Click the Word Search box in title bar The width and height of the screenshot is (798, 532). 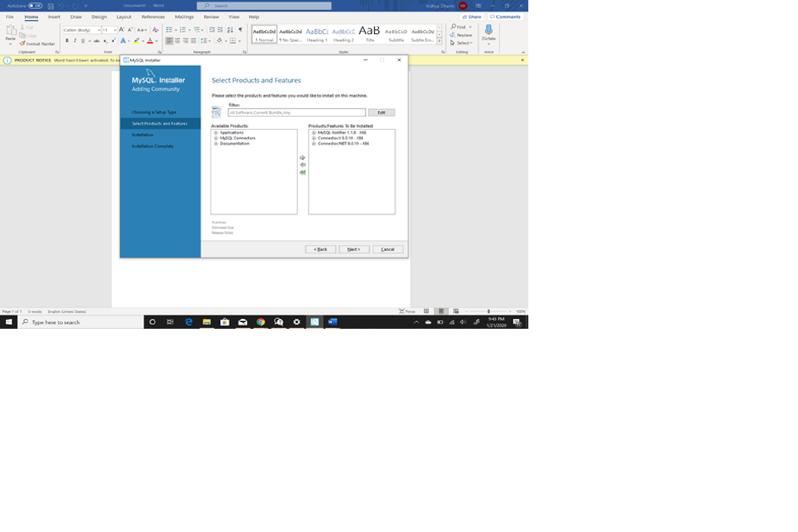tap(264, 6)
